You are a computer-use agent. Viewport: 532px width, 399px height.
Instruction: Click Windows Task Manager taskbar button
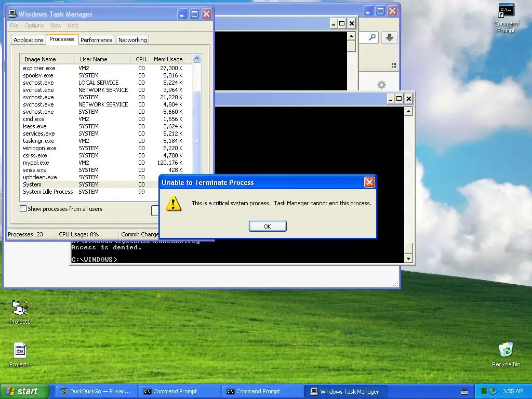tap(345, 391)
